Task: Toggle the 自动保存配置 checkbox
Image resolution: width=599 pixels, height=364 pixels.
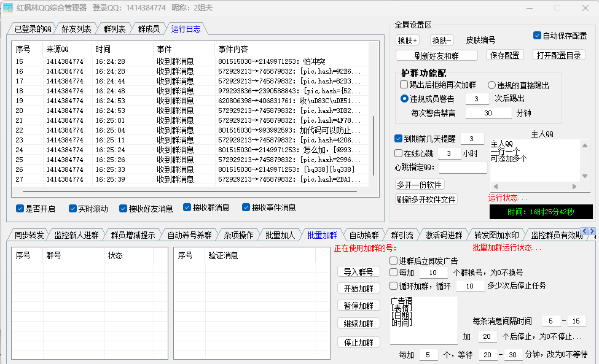Action: tap(537, 36)
